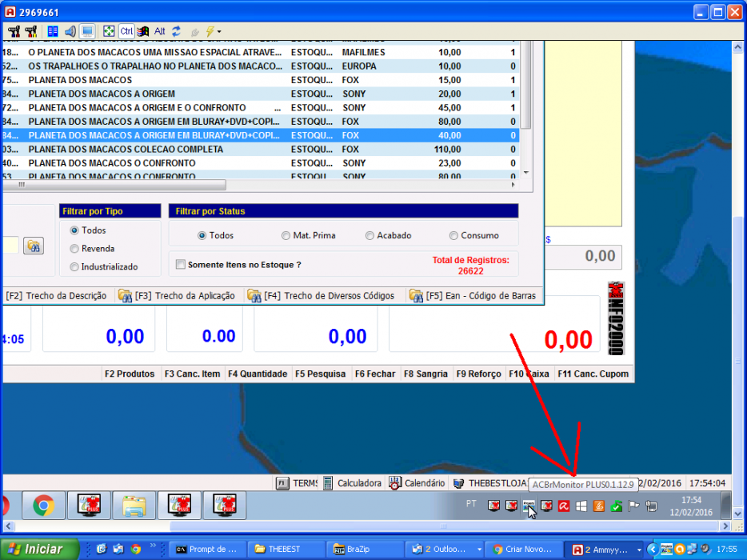The height and width of the screenshot is (560, 747).
Task: Expand hidden system tray icons arrow
Action: [x=652, y=550]
